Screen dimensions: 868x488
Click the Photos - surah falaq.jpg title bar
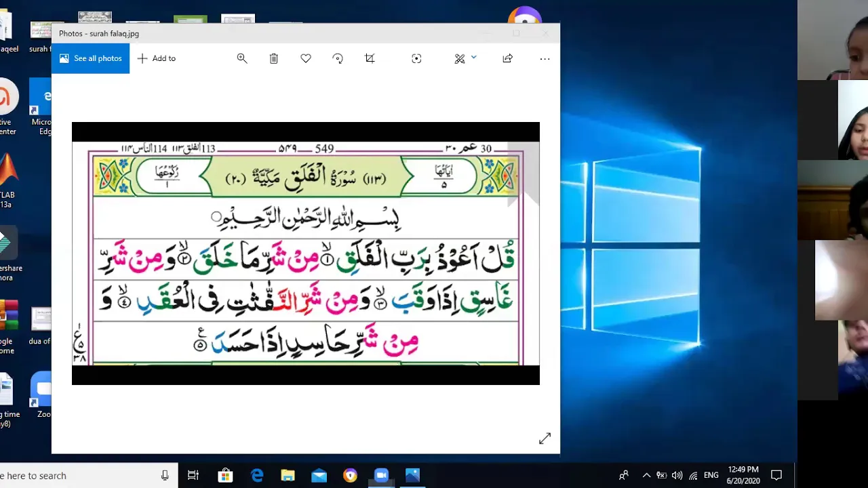[306, 33]
